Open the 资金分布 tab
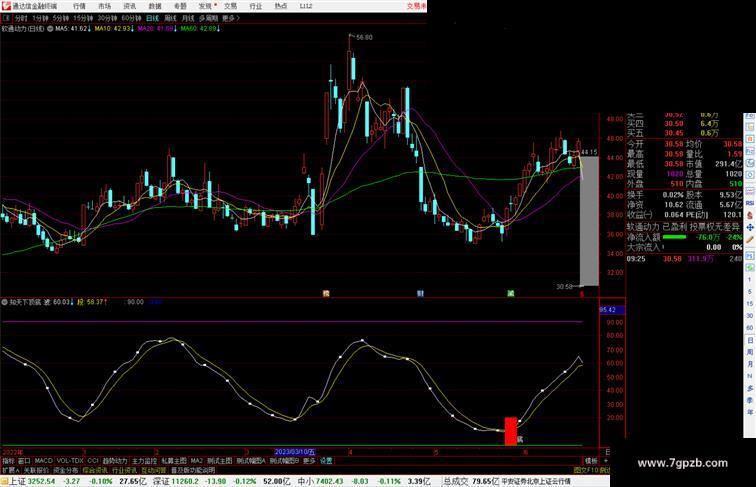756x487 pixels. 65,470
